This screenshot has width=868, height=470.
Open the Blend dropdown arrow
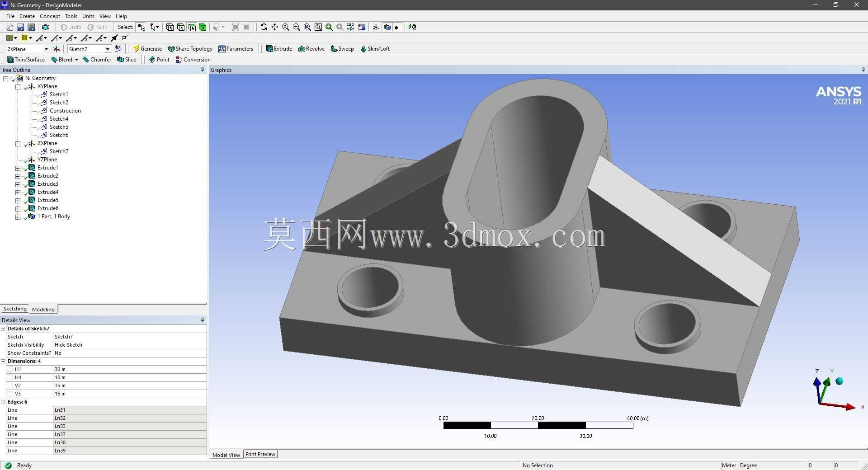coord(76,60)
